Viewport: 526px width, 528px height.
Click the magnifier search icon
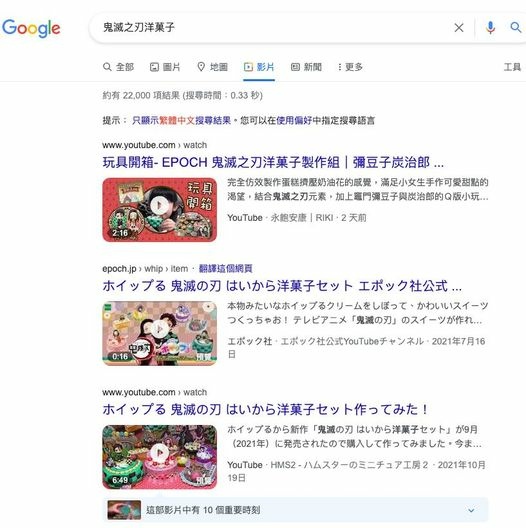coord(515,28)
